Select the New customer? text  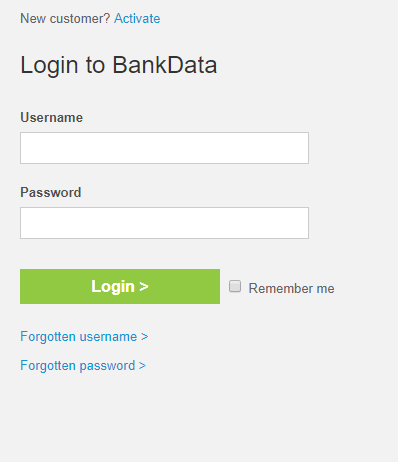(x=65, y=19)
